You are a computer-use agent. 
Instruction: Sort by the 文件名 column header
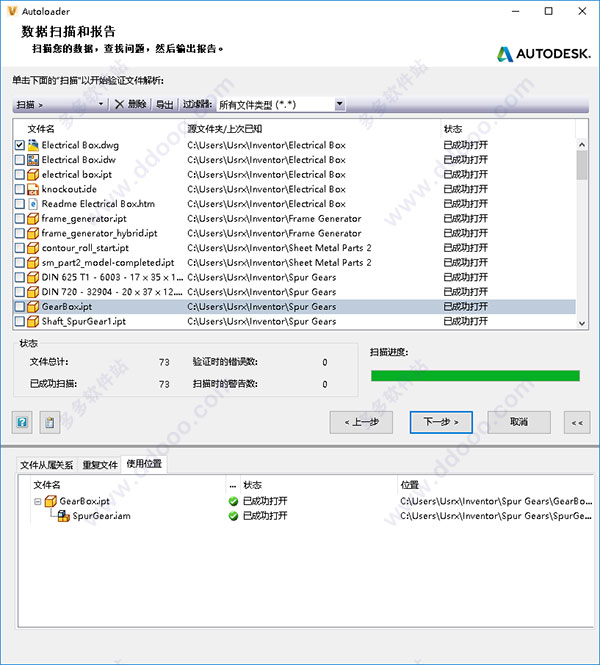tap(41, 129)
